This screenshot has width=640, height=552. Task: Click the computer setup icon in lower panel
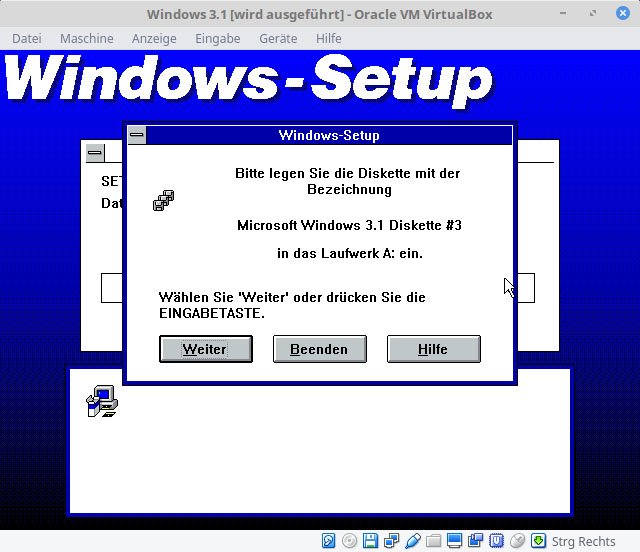pos(102,401)
